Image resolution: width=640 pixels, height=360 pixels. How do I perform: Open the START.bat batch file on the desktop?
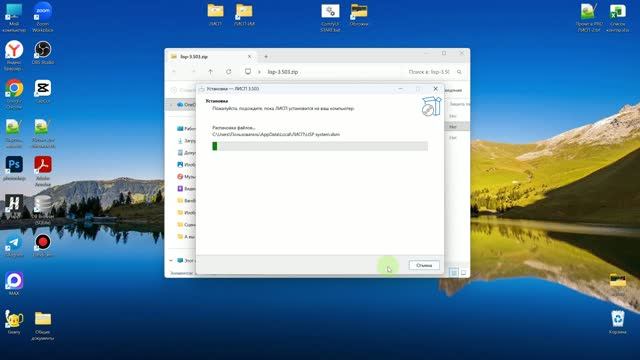(330, 17)
